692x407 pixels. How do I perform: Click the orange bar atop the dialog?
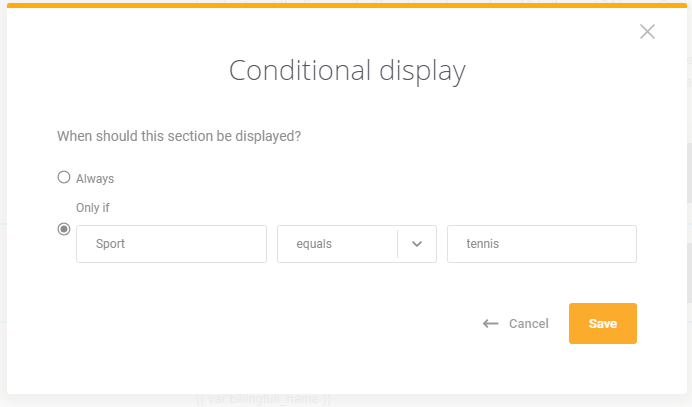coord(347,5)
